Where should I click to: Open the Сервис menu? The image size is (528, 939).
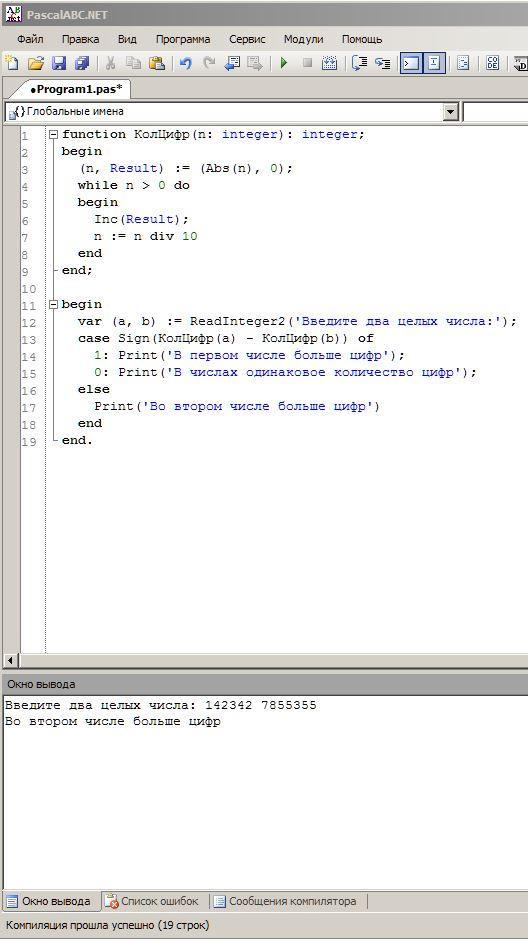point(247,40)
